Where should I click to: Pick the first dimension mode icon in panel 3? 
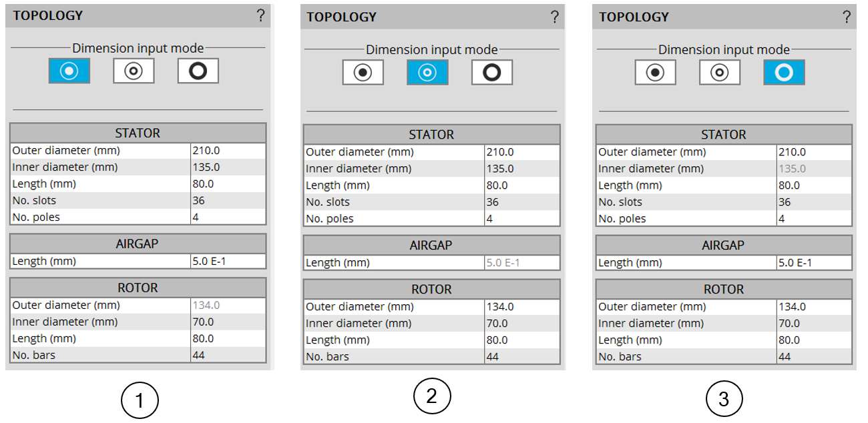(x=655, y=72)
